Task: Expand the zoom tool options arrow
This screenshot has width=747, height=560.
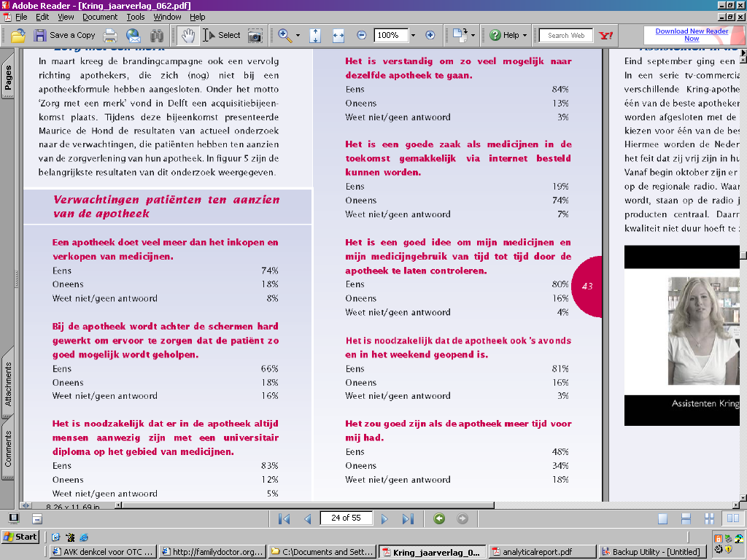Action: (298, 35)
